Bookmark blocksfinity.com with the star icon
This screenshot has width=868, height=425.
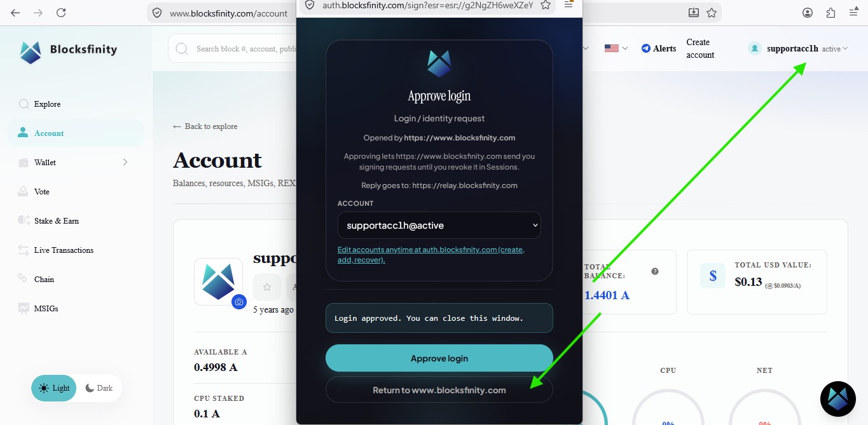point(712,13)
